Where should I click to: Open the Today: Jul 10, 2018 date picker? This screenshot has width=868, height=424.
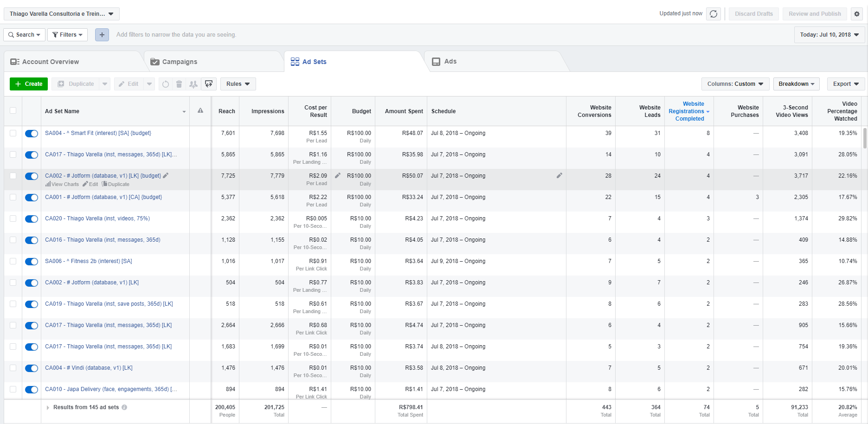tap(829, 35)
